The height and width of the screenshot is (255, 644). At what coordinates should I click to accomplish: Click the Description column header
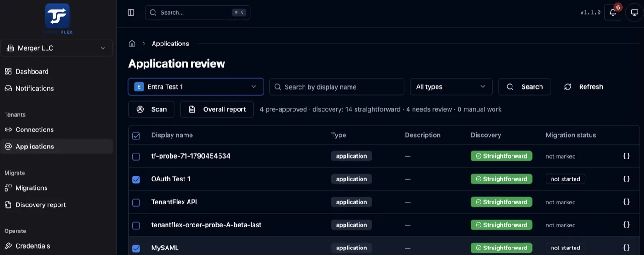pos(423,135)
